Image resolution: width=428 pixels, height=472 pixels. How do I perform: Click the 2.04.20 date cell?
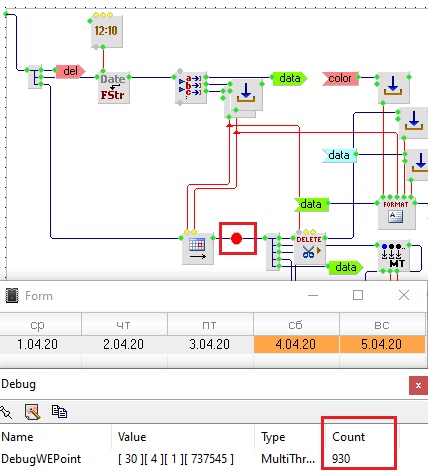click(x=124, y=344)
